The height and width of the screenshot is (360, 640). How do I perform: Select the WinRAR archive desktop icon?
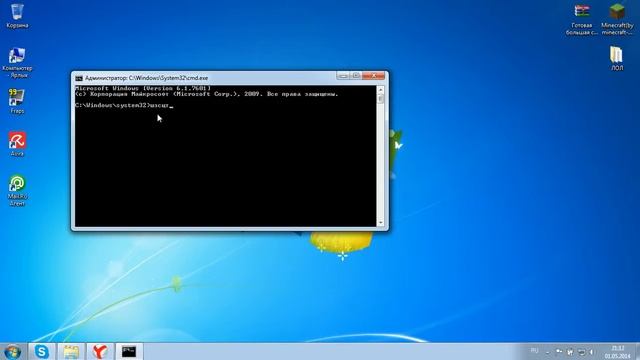[582, 19]
